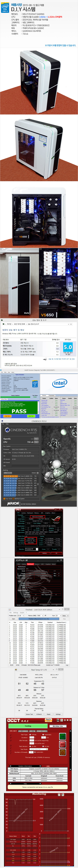Open File menu in Cinebench R15
Image resolution: width=78 pixels, height=868 pixels.
point(3,424)
